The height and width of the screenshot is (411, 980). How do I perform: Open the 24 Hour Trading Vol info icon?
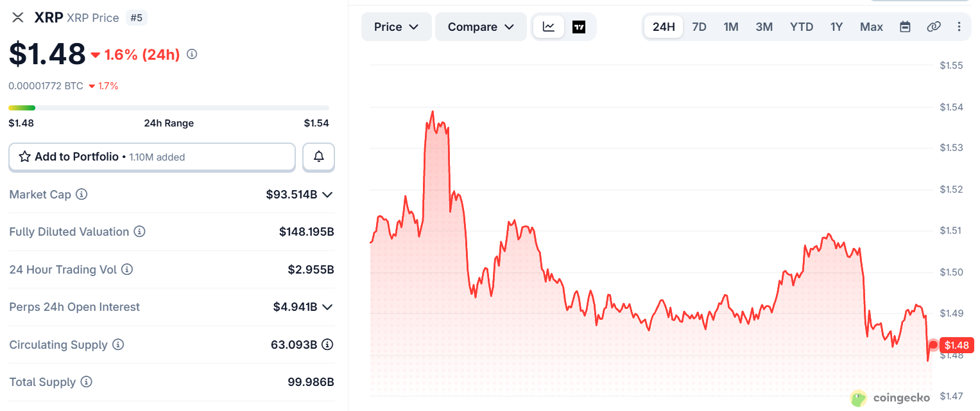click(127, 270)
